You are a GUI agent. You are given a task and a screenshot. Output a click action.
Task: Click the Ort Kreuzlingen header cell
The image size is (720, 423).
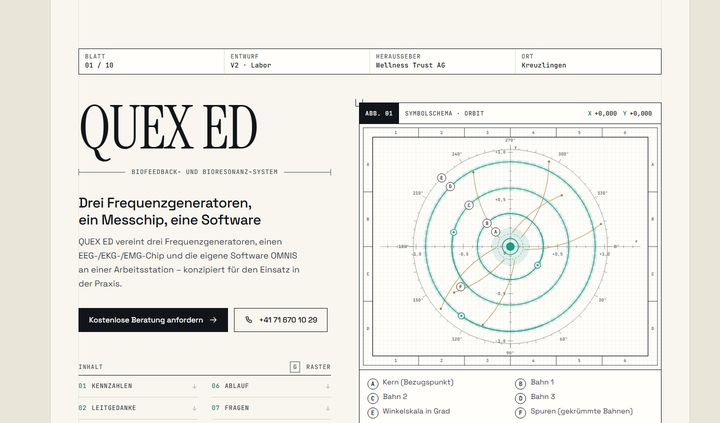pyautogui.click(x=588, y=61)
